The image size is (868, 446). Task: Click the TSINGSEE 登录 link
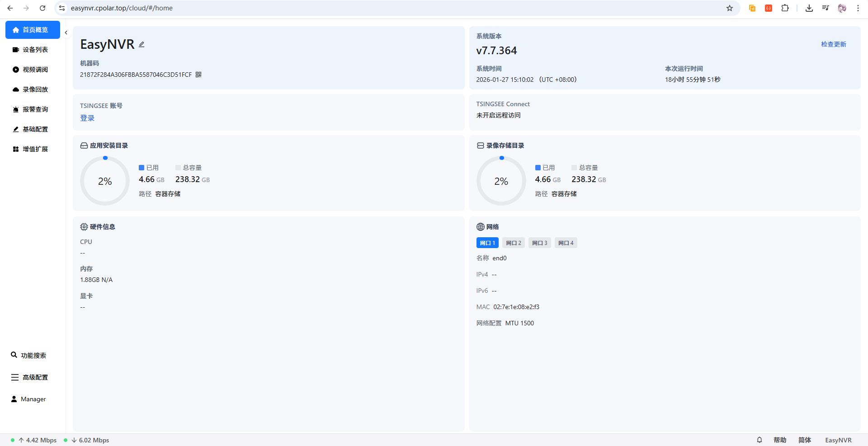[x=87, y=118]
